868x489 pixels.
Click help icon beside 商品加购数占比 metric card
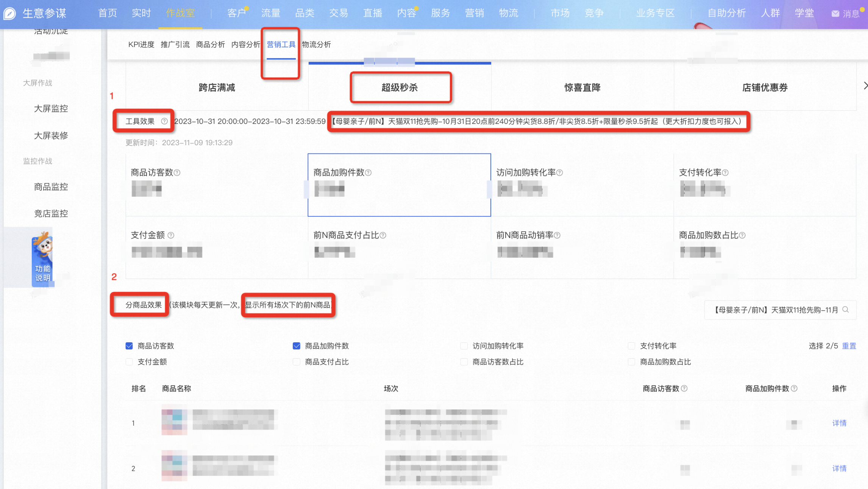pos(742,235)
